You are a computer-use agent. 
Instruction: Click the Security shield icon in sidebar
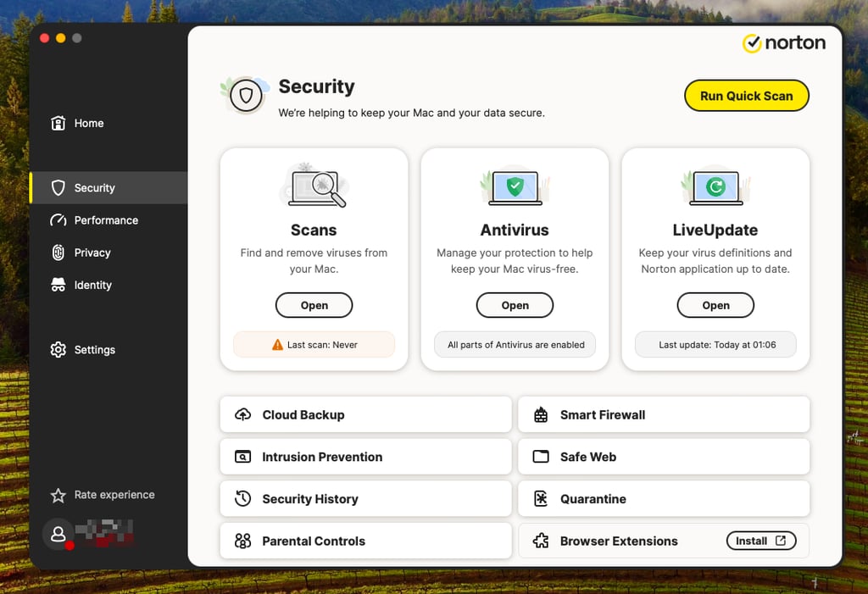pos(58,187)
